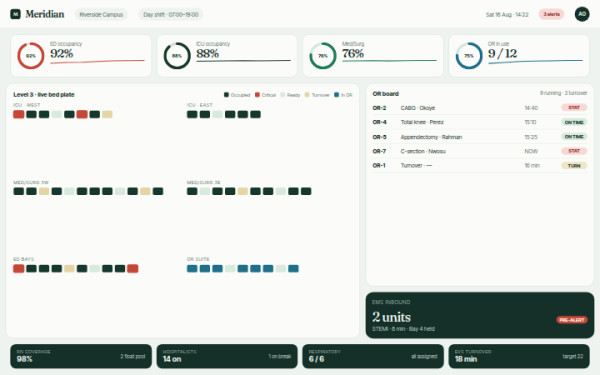Viewport: 600px width, 375px height.
Task: Click the last In-OR tile in OR Suite
Action: 293,269
